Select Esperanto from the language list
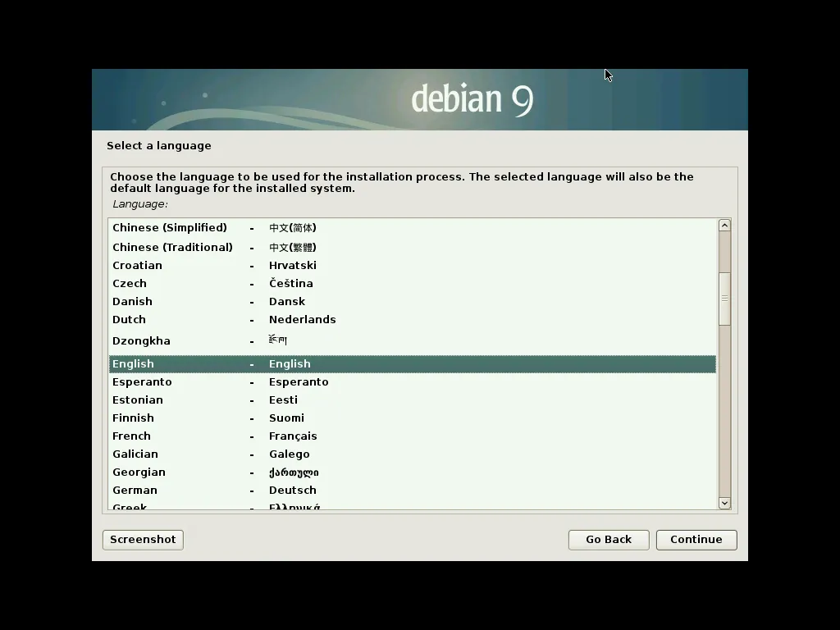Viewport: 840px width, 630px height. click(x=413, y=382)
